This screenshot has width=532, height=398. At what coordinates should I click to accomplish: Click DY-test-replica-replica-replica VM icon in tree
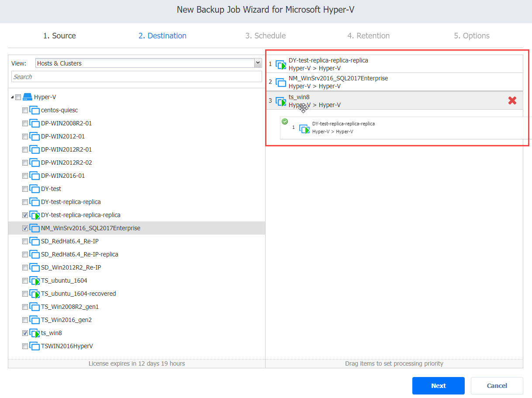coord(35,215)
